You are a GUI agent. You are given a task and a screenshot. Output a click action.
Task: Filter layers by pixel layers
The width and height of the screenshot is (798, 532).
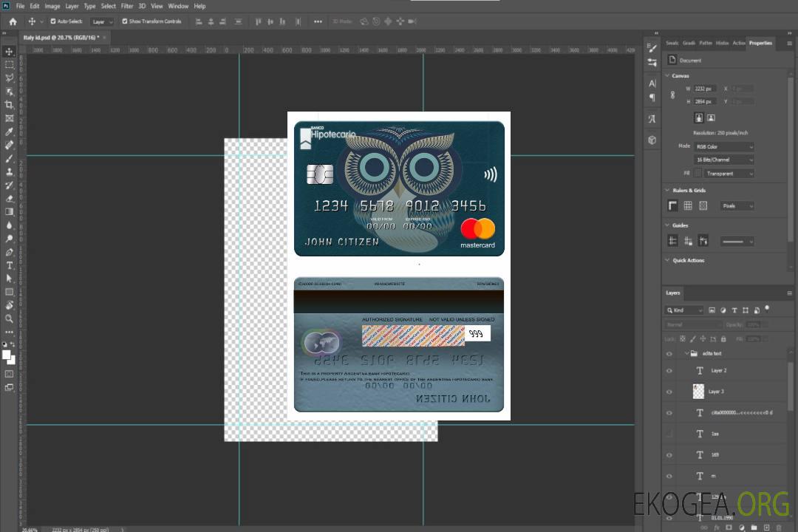712,310
